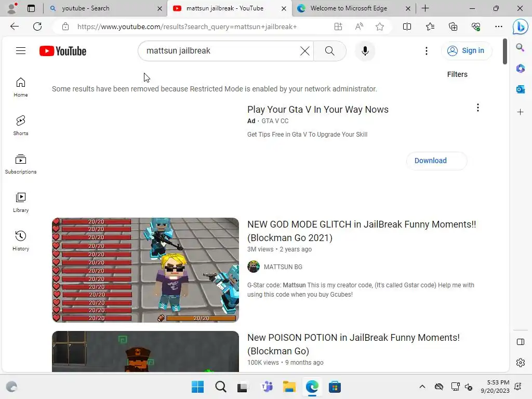
Task: Open the Edge sidebar search icon
Action: 520,47
